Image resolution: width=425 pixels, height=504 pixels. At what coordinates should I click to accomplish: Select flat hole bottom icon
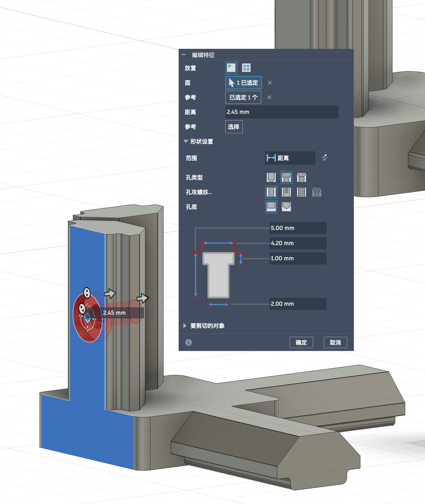(271, 207)
